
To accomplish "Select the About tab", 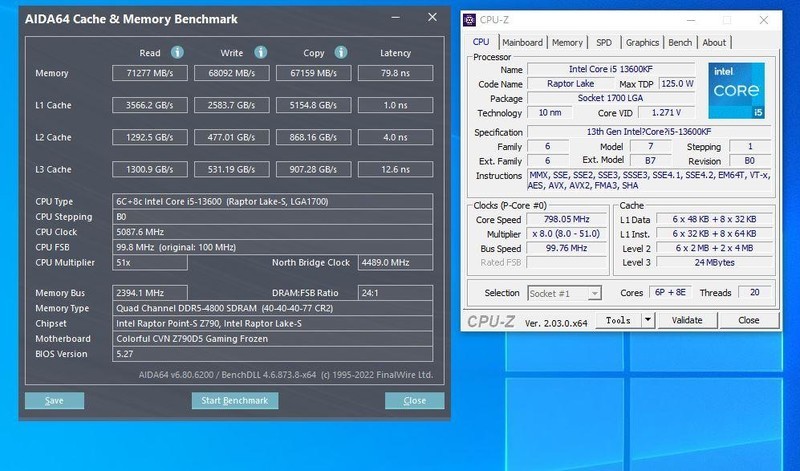I will (714, 42).
